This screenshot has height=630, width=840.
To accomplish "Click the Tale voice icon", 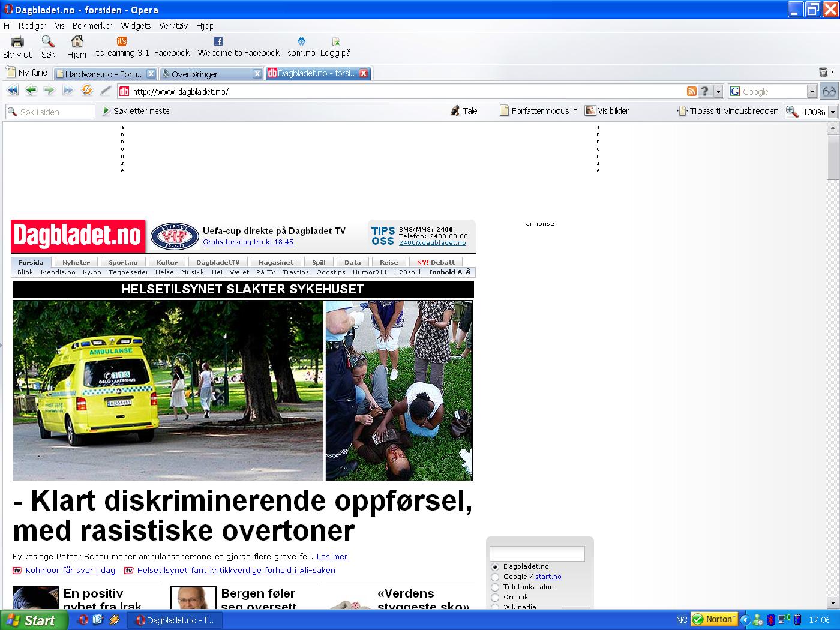I will [455, 111].
